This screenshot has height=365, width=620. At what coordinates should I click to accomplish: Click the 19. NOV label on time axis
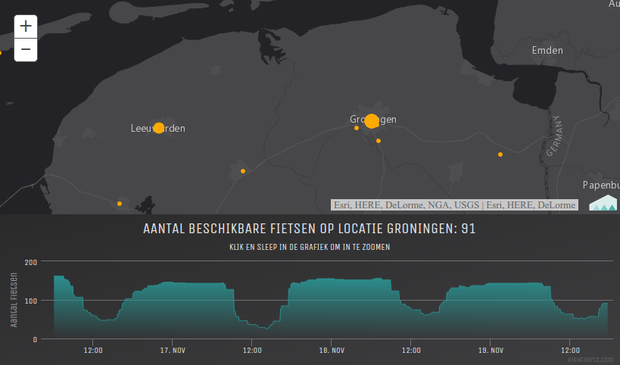(x=490, y=350)
